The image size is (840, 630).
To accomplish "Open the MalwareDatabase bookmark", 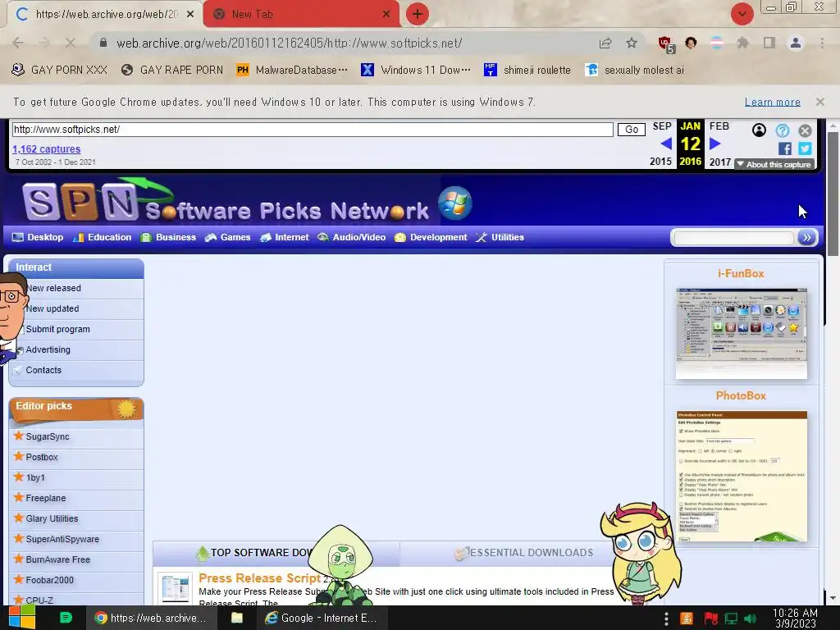I will point(293,71).
